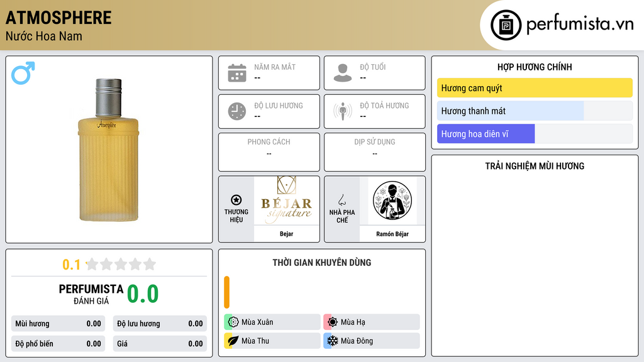Click the Nước Hoa Nam subtitle
This screenshot has height=362, width=644.
click(43, 36)
